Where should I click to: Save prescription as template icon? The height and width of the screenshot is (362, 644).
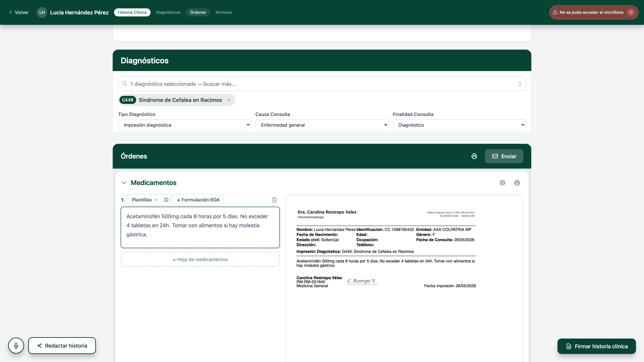pos(166,200)
